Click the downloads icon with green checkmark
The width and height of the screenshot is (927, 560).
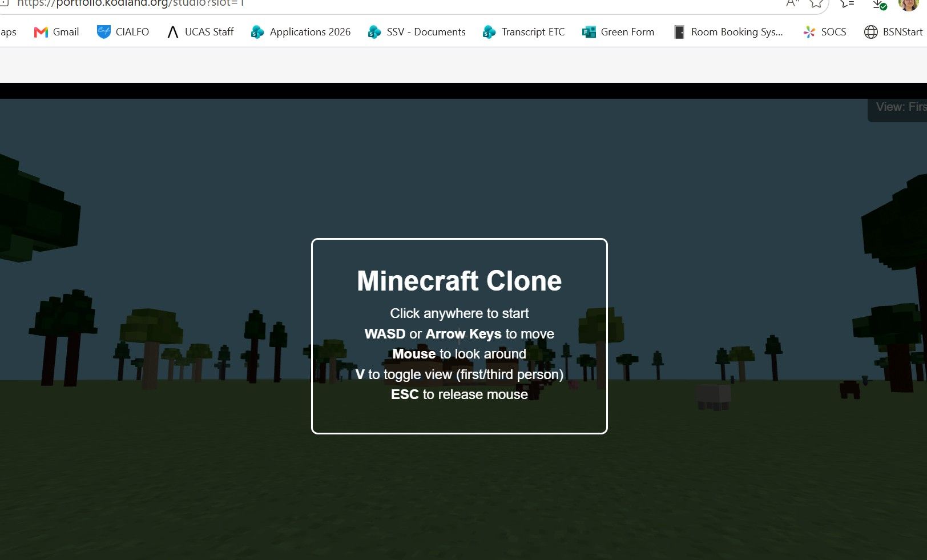tap(879, 4)
